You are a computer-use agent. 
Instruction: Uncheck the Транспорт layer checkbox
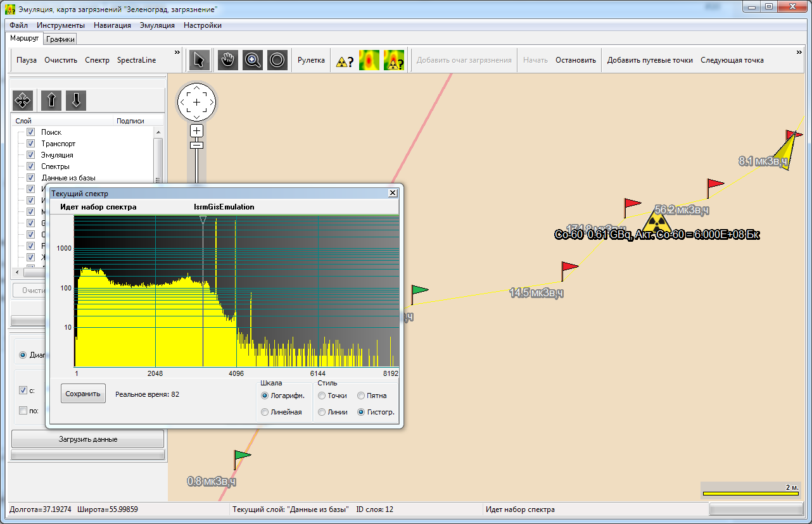click(30, 144)
